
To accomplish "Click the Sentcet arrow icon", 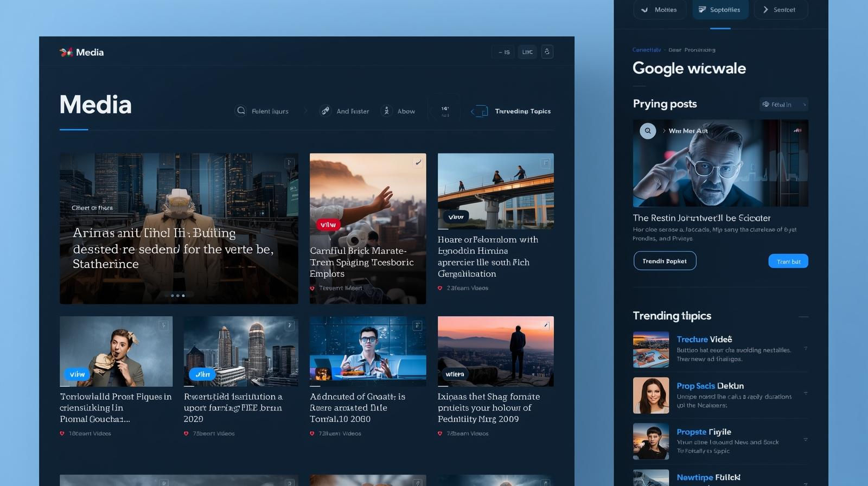I will [765, 10].
